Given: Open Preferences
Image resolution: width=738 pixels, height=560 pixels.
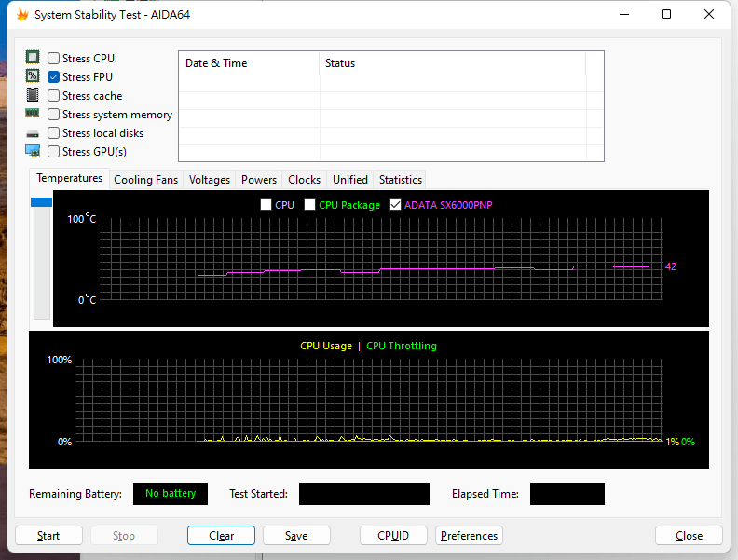Looking at the screenshot, I should [469, 536].
